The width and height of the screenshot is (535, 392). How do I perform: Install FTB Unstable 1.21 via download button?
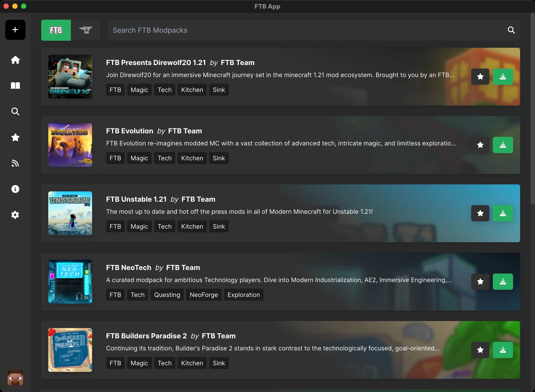click(503, 213)
